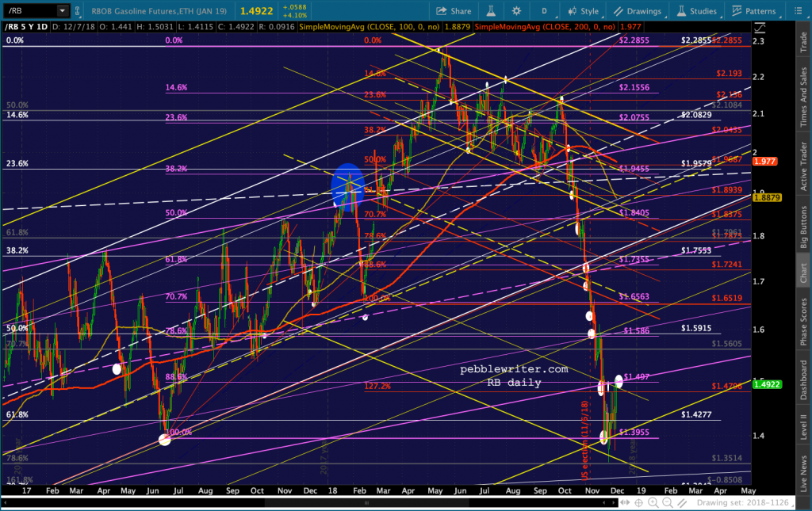Open the Trade sidebar tab
Image resolution: width=812 pixels, height=511 pixels.
(x=803, y=43)
